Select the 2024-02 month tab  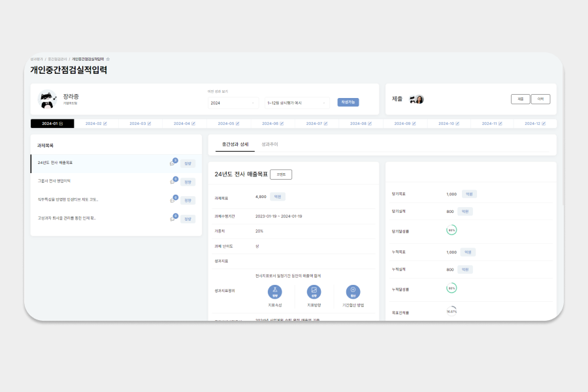(96, 123)
